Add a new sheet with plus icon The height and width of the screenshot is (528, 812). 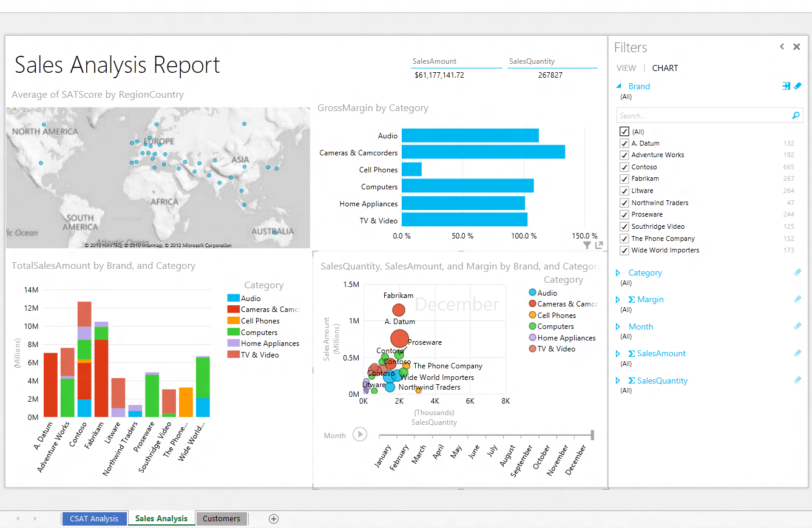[274, 518]
